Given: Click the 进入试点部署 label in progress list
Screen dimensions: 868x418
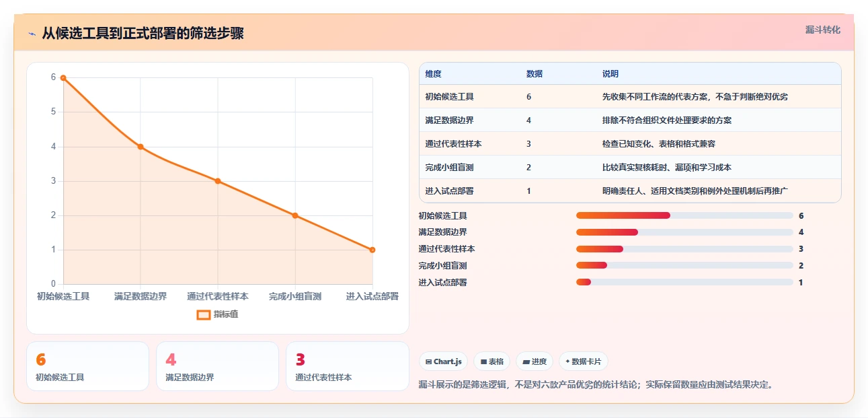Looking at the screenshot, I should point(442,283).
